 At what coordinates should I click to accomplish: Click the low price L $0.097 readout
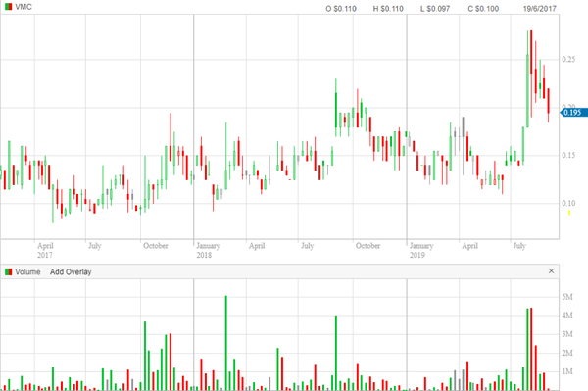tap(435, 8)
